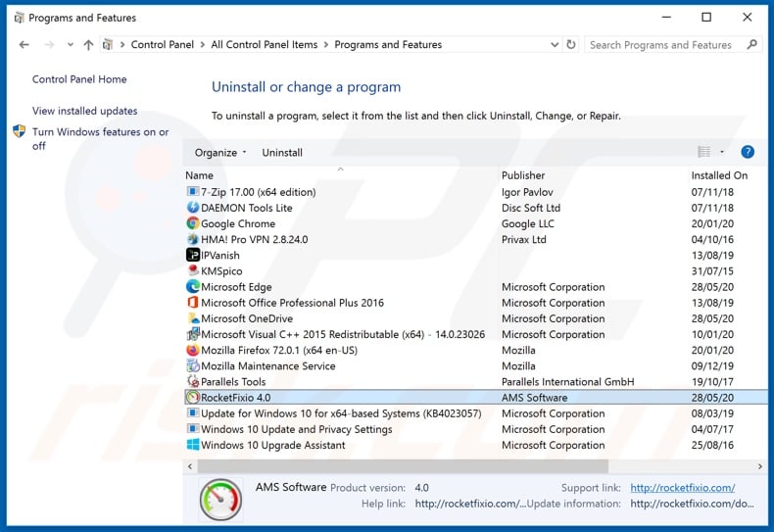Select the Mozilla Firefox icon entry
The image size is (774, 532).
pos(193,350)
